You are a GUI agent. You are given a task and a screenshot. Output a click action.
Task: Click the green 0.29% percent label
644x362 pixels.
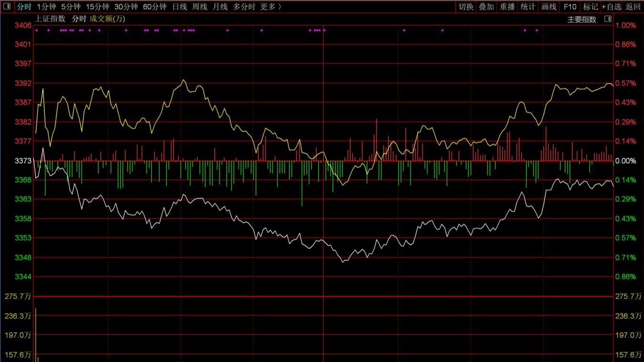coord(626,199)
